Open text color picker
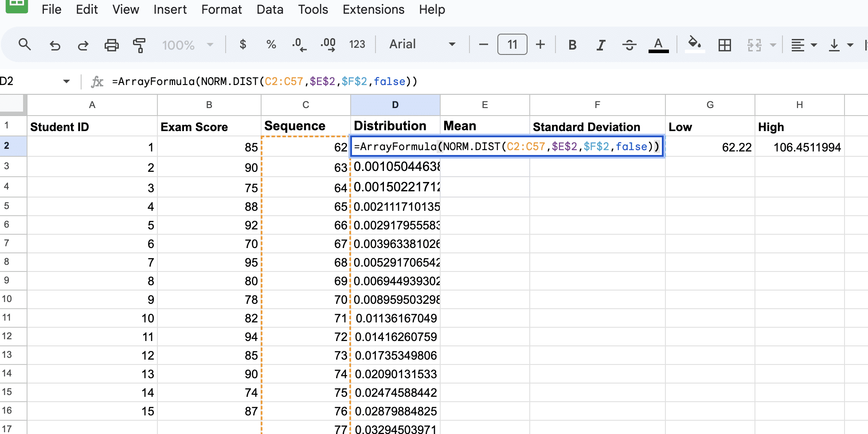Screen dimensions: 868x434 point(658,45)
